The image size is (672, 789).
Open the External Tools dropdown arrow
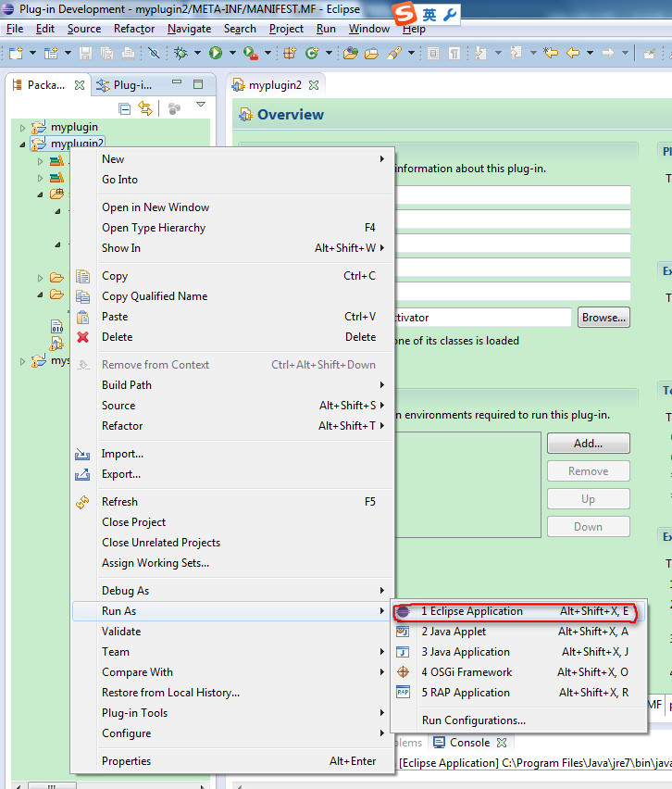pos(268,53)
